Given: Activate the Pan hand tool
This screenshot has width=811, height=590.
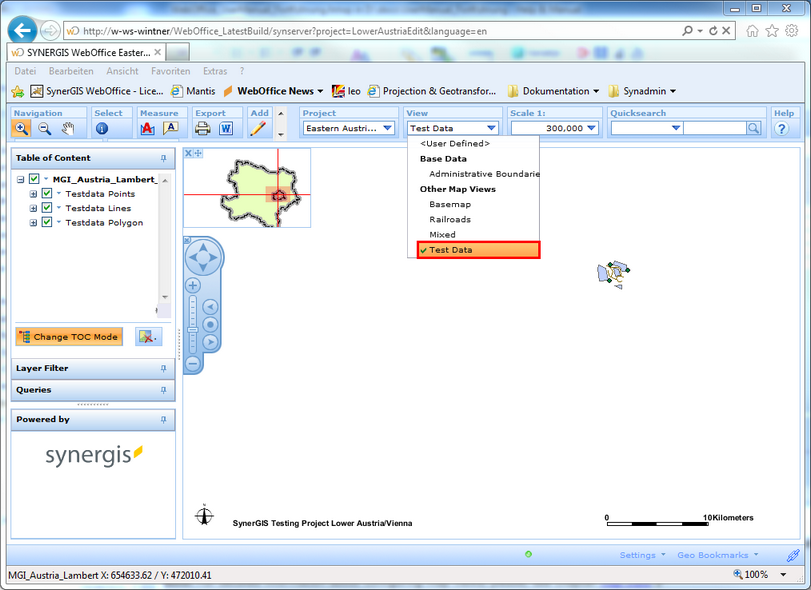Looking at the screenshot, I should pyautogui.click(x=69, y=127).
